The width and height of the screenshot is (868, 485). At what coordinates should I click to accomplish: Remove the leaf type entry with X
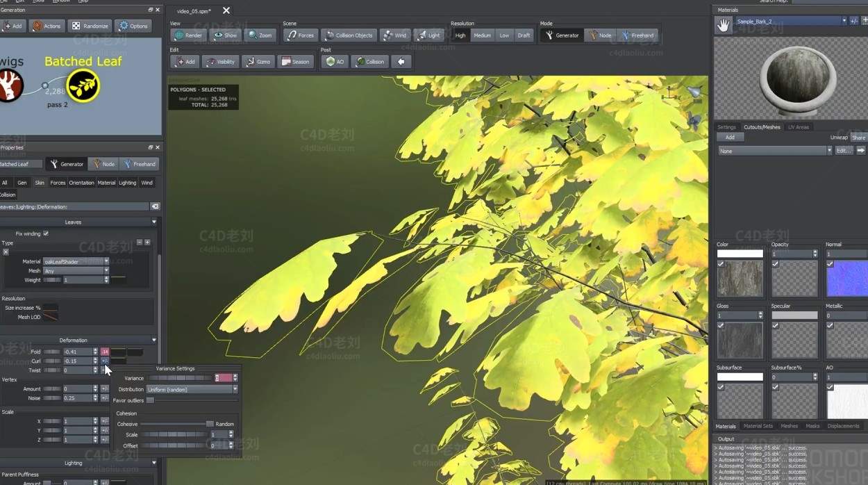point(6,252)
